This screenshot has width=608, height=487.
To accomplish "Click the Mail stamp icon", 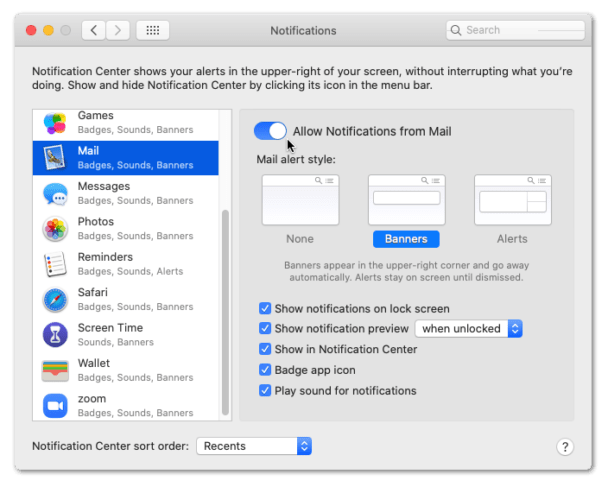I will click(x=54, y=157).
